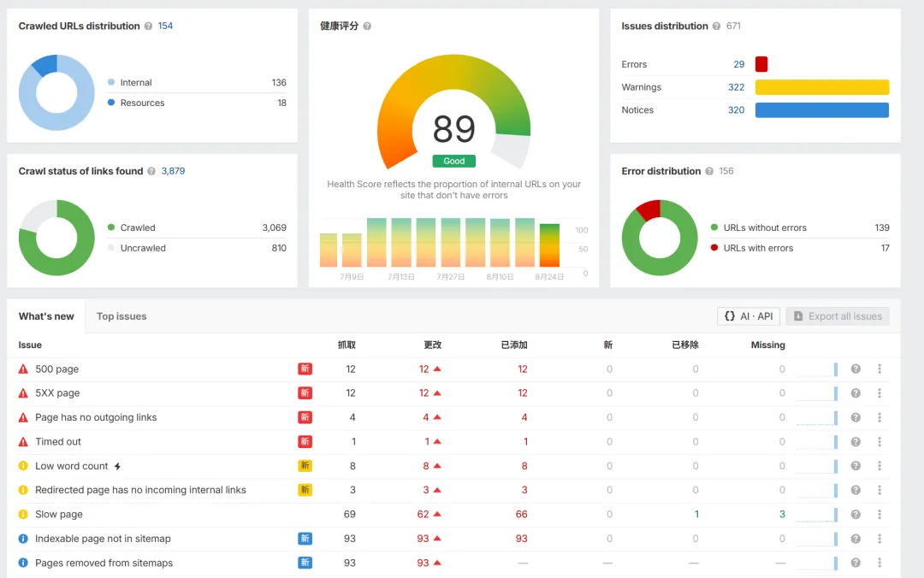The height and width of the screenshot is (578, 924).
Task: Click the Good status badge
Action: (453, 161)
